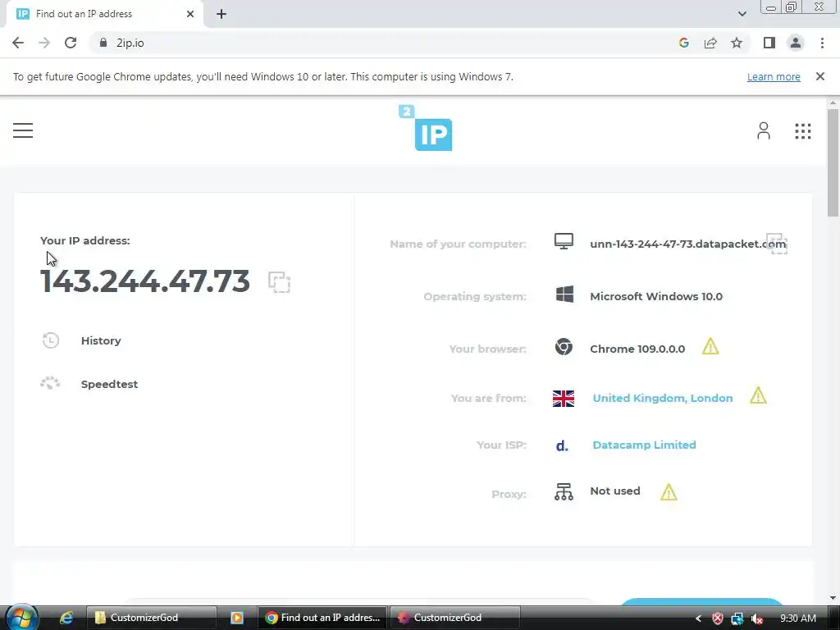
Task: Open a new tab
Action: 221,14
